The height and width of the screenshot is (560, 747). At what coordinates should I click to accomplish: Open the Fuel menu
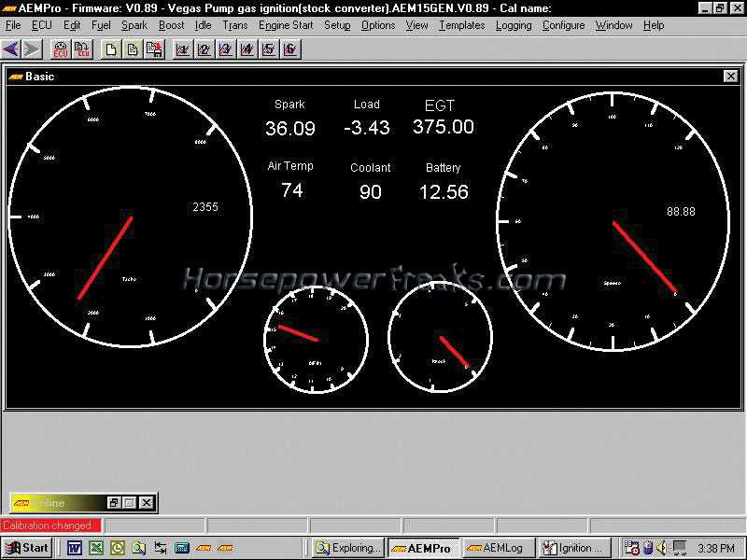coord(101,25)
